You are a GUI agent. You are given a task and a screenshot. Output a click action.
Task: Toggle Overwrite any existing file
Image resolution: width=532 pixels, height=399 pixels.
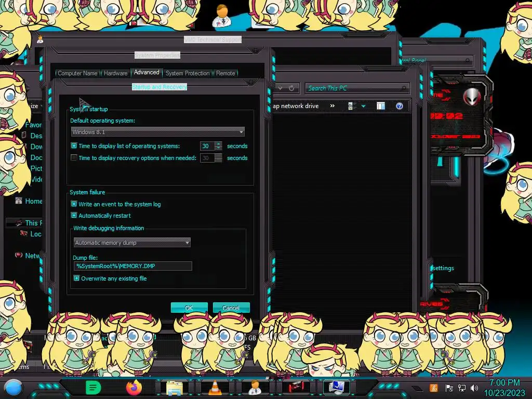tap(77, 278)
